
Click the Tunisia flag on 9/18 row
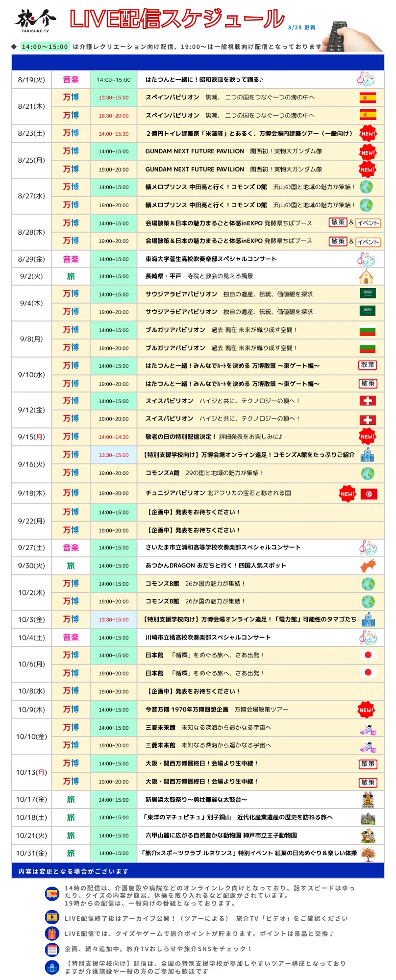coord(369,494)
